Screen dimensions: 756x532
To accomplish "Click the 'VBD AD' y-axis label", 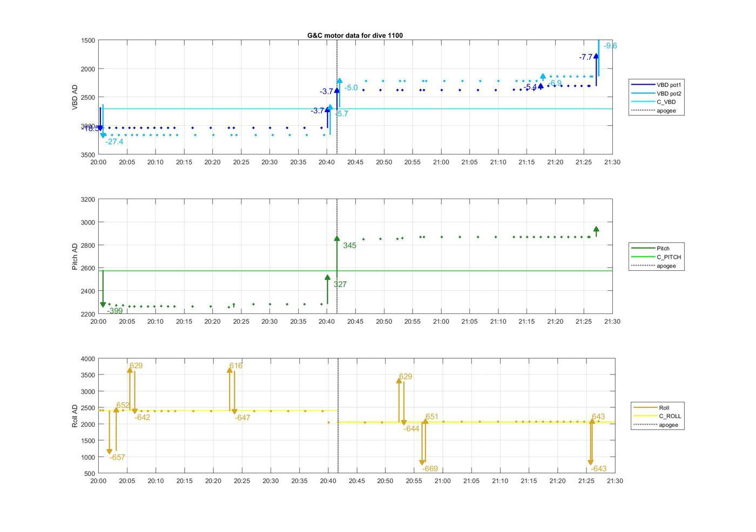I will [x=75, y=98].
